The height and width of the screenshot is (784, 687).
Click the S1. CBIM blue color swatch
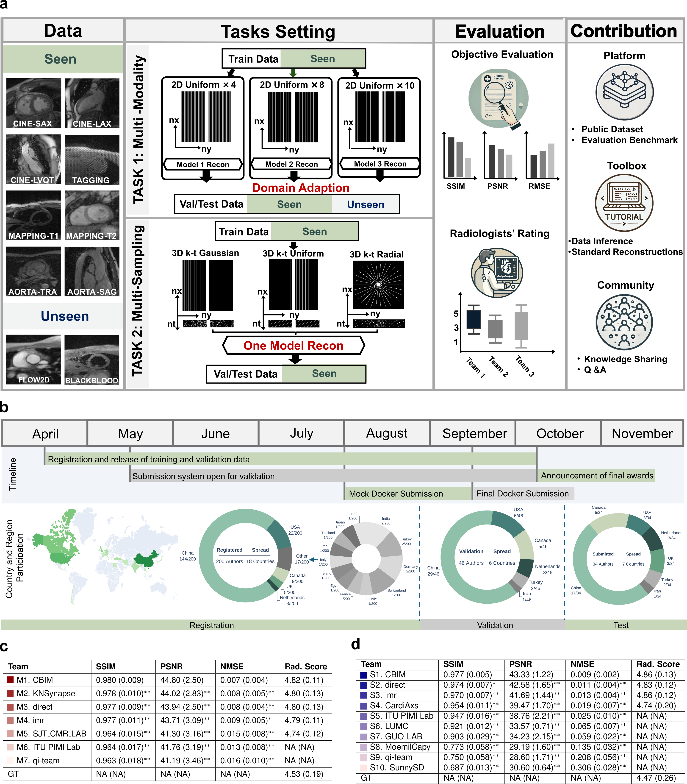pos(363,675)
